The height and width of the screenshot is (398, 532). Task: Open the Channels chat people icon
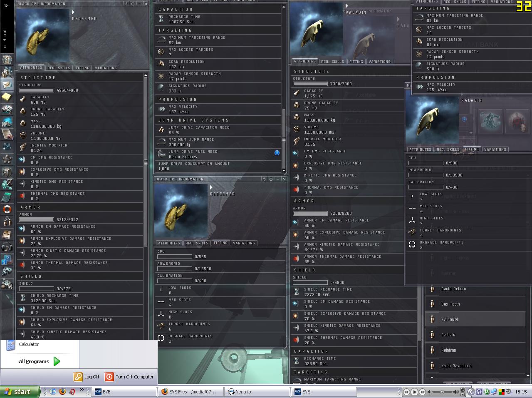tap(7, 221)
